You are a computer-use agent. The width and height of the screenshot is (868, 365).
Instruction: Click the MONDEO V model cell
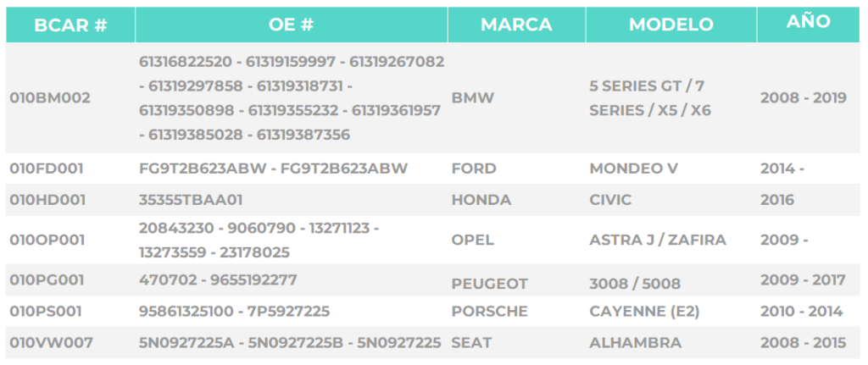[x=633, y=169]
